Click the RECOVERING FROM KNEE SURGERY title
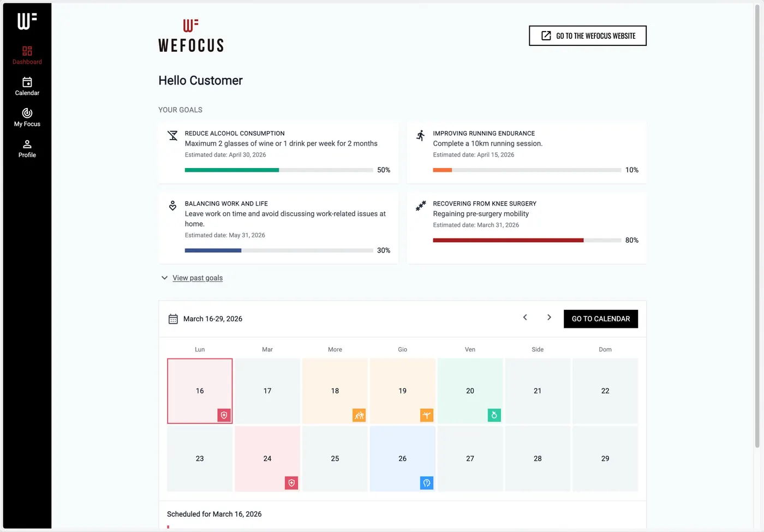764x532 pixels. tap(485, 204)
